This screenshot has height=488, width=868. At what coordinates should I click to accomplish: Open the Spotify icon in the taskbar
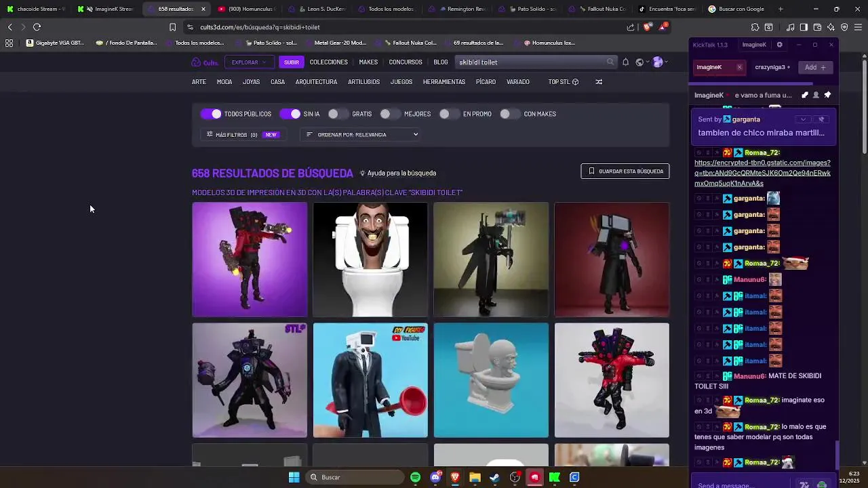click(416, 477)
